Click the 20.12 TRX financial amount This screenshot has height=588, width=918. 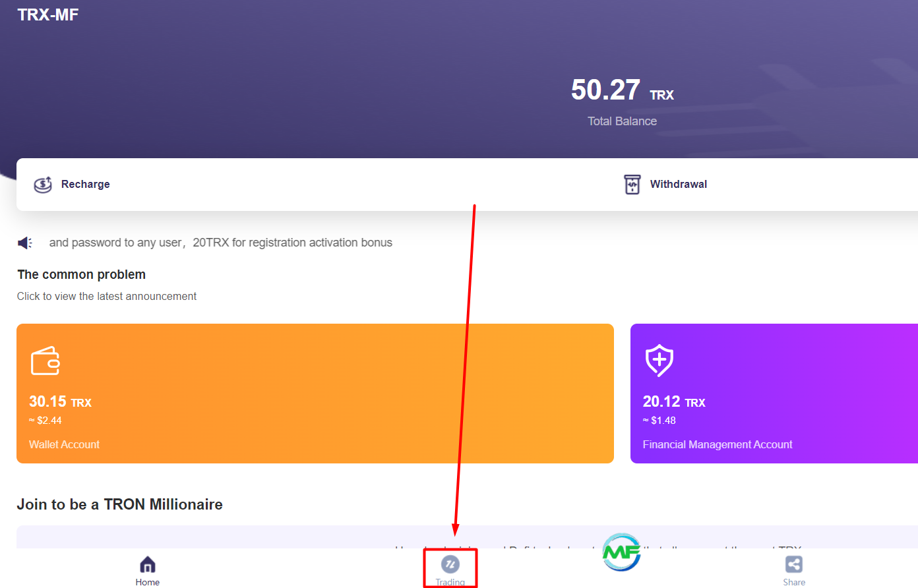tap(674, 401)
